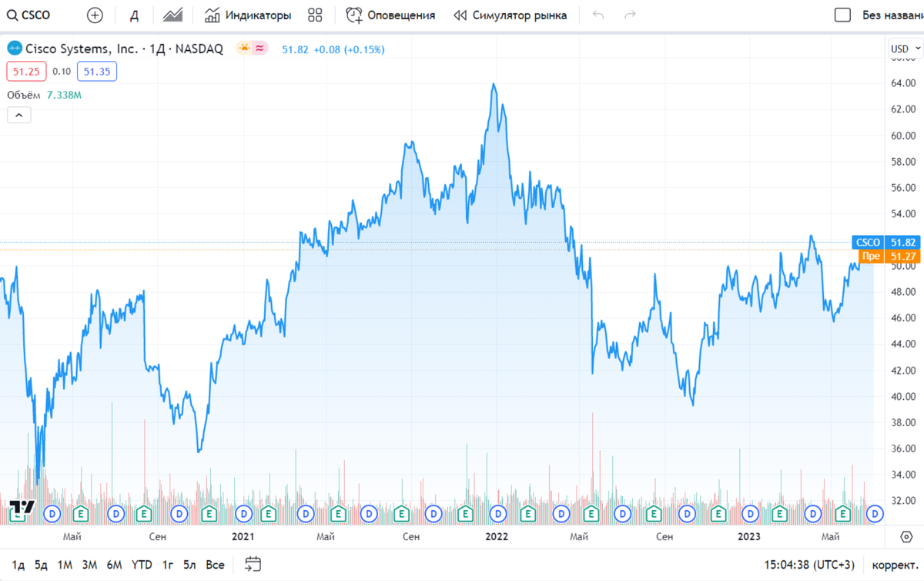This screenshot has height=581, width=924.
Task: Select the layout square icon
Action: 843,15
